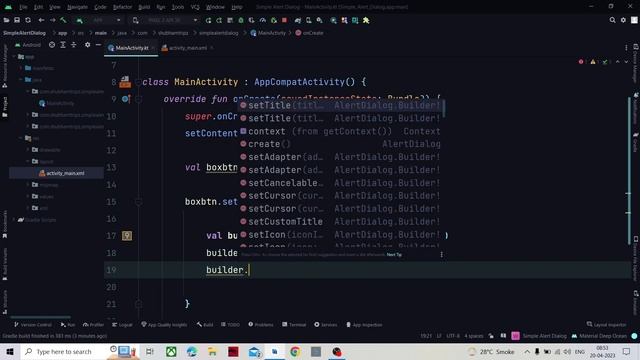Click the red error indicator in editor
Screen dimensions: 640x360
click(581, 62)
